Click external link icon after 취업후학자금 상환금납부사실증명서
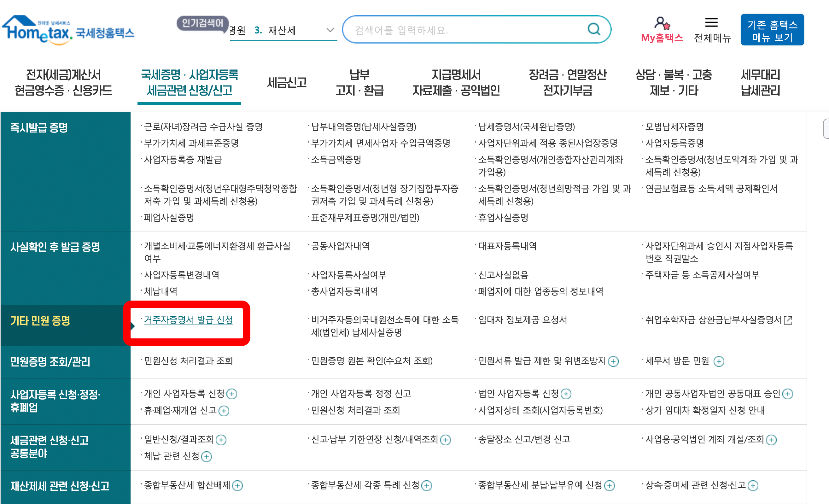This screenshot has height=504, width=829. click(x=788, y=320)
